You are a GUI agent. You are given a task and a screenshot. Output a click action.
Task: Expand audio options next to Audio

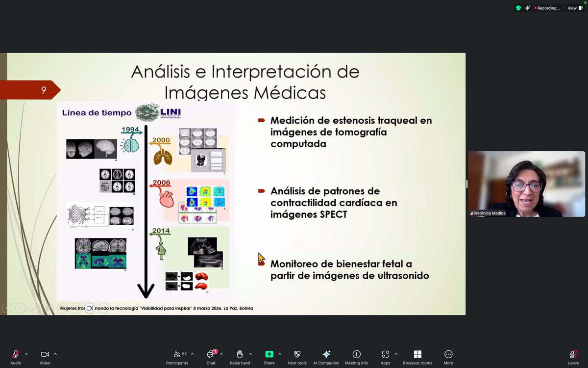coord(26,354)
